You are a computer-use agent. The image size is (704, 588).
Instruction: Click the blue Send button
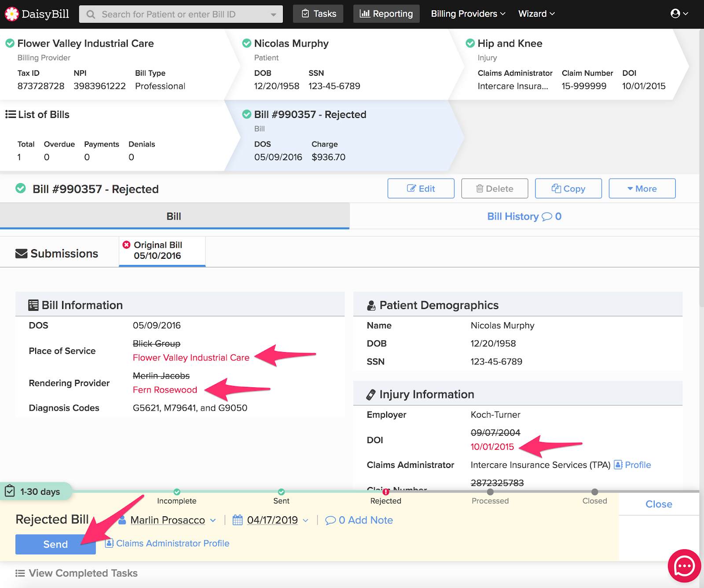pos(55,544)
